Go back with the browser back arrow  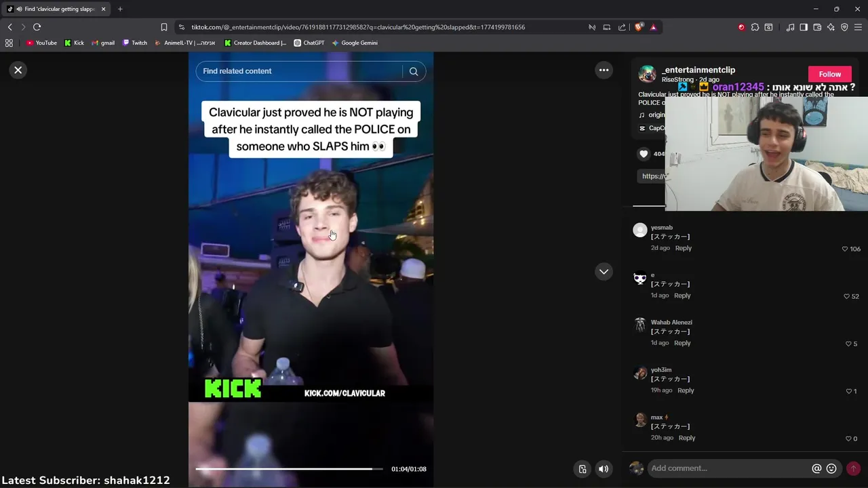[x=9, y=27]
